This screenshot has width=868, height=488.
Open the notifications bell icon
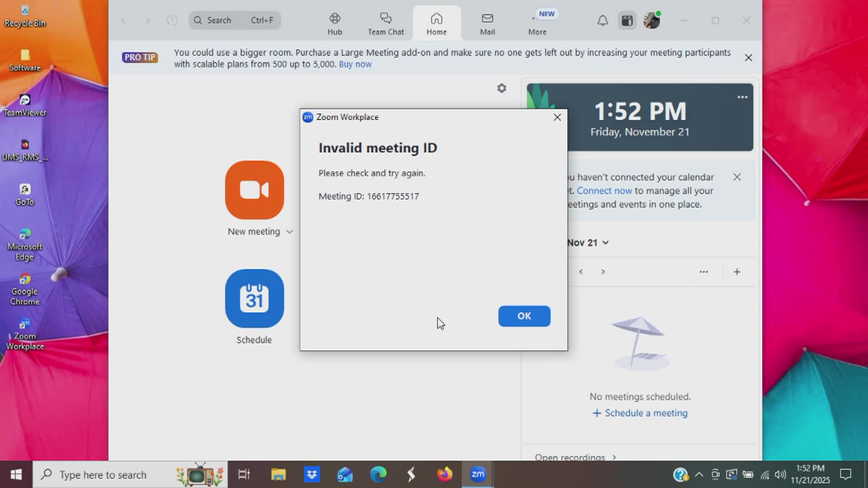pyautogui.click(x=603, y=20)
